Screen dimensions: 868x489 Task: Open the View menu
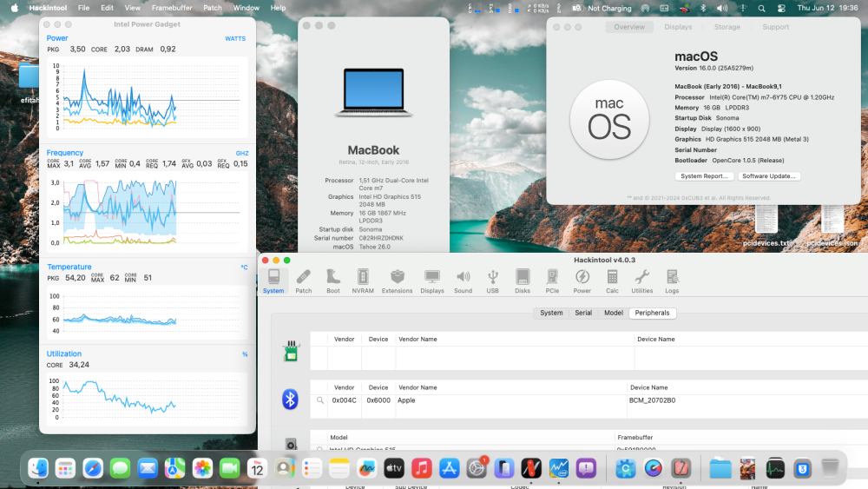[x=132, y=8]
